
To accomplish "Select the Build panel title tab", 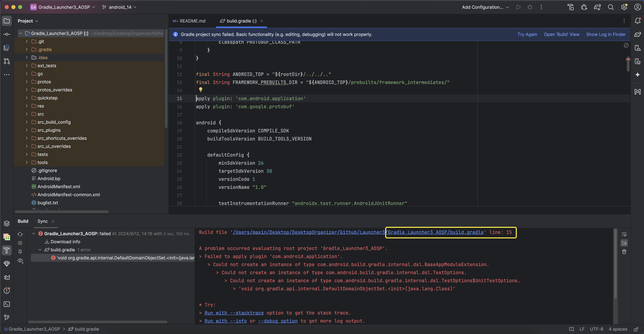I will click(23, 221).
